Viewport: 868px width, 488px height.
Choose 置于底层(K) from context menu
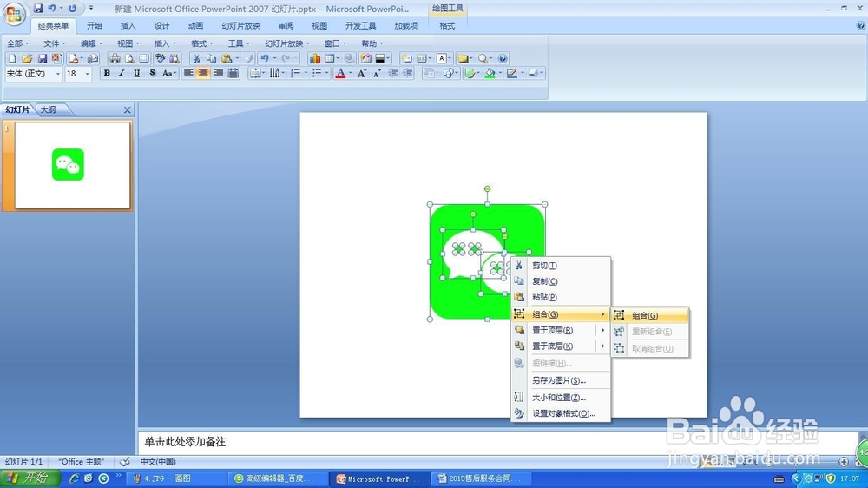tap(561, 346)
